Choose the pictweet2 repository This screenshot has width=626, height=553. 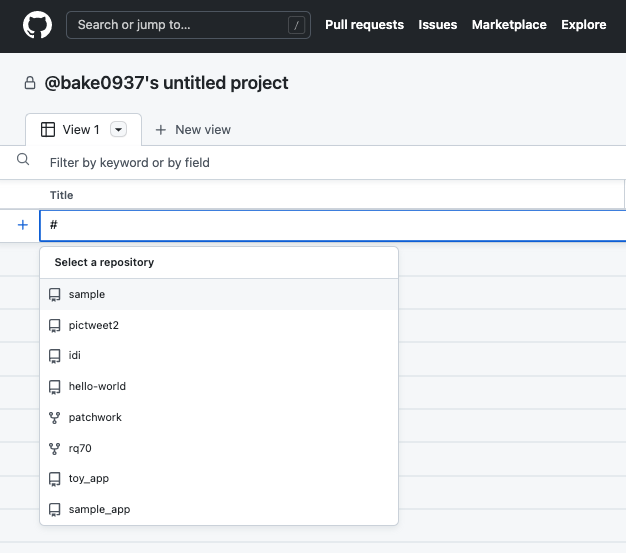tap(219, 325)
